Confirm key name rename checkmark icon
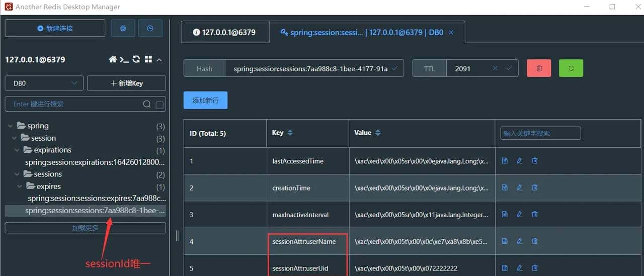 pyautogui.click(x=395, y=68)
